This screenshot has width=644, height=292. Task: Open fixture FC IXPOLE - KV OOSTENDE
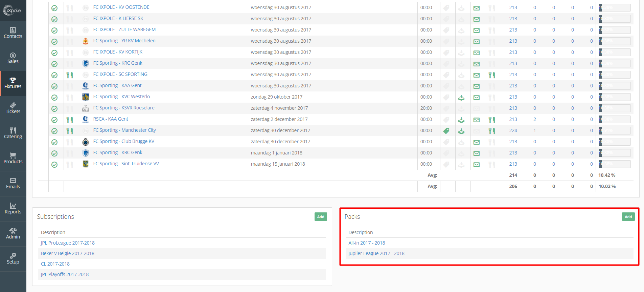pyautogui.click(x=121, y=7)
